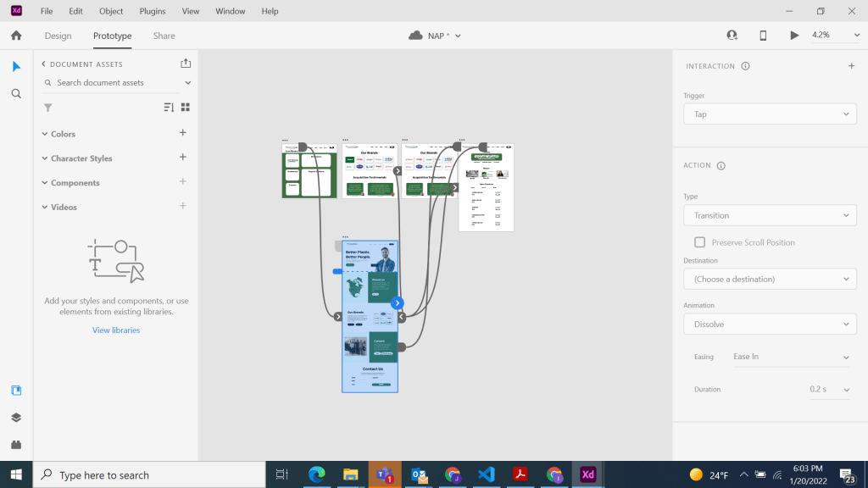868x488 pixels.
Task: Click the invite to document icon
Action: click(x=732, y=36)
